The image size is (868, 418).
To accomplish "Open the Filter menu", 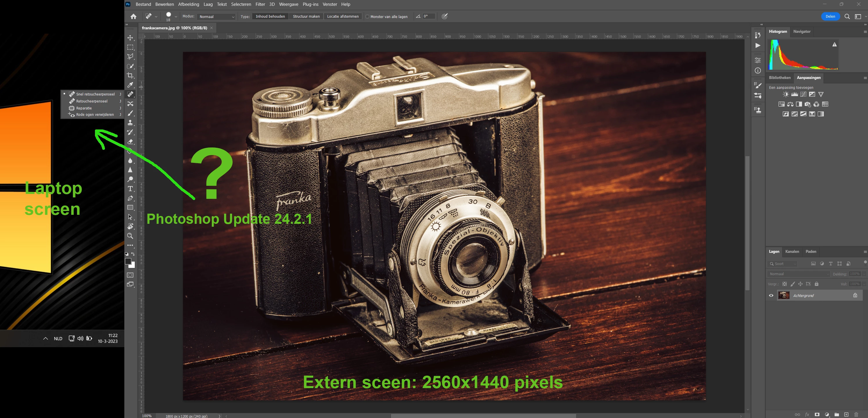I will [260, 4].
